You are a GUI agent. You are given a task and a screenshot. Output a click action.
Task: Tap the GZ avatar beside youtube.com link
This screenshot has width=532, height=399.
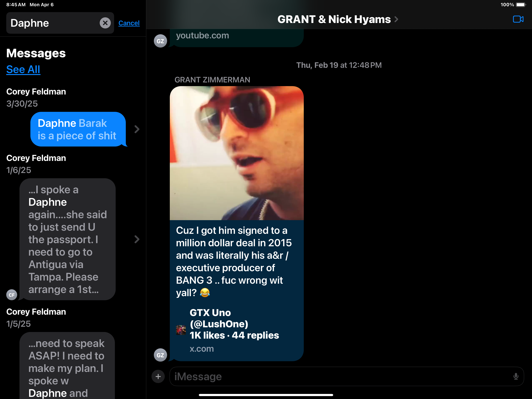coord(160,41)
